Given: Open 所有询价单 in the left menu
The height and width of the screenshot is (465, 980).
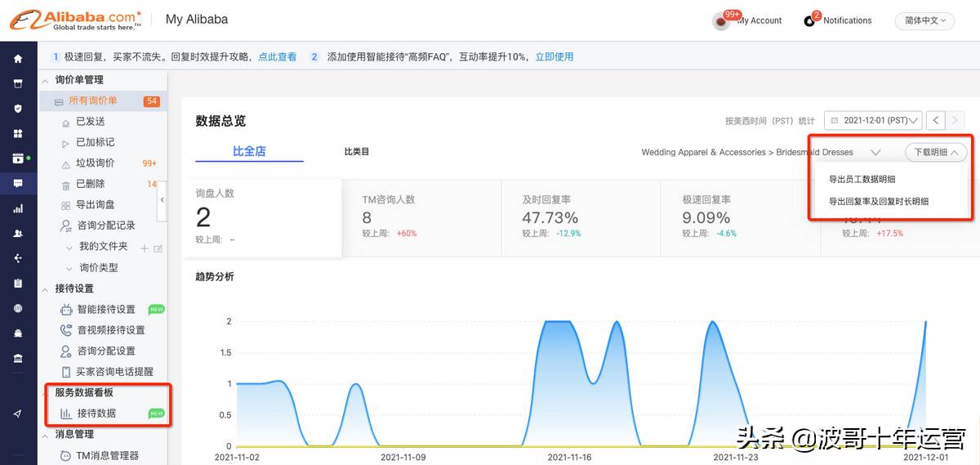Looking at the screenshot, I should coord(102,101).
